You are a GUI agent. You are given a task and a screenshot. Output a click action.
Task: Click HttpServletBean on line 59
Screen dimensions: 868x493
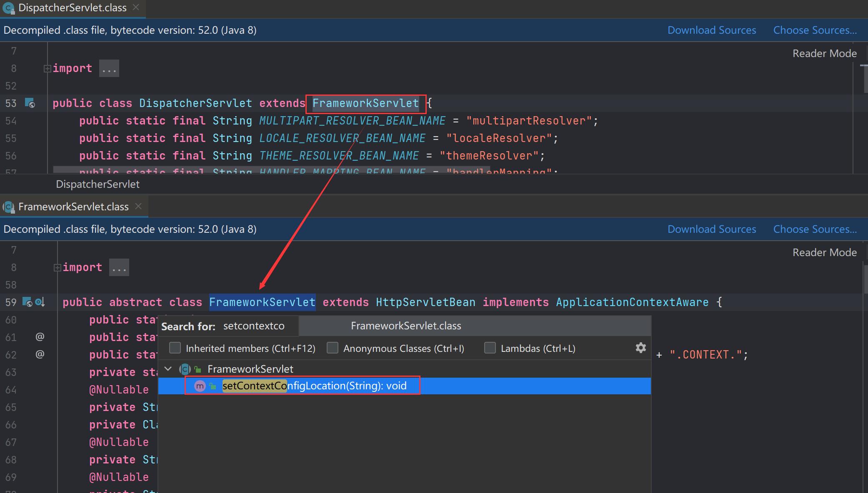(425, 302)
